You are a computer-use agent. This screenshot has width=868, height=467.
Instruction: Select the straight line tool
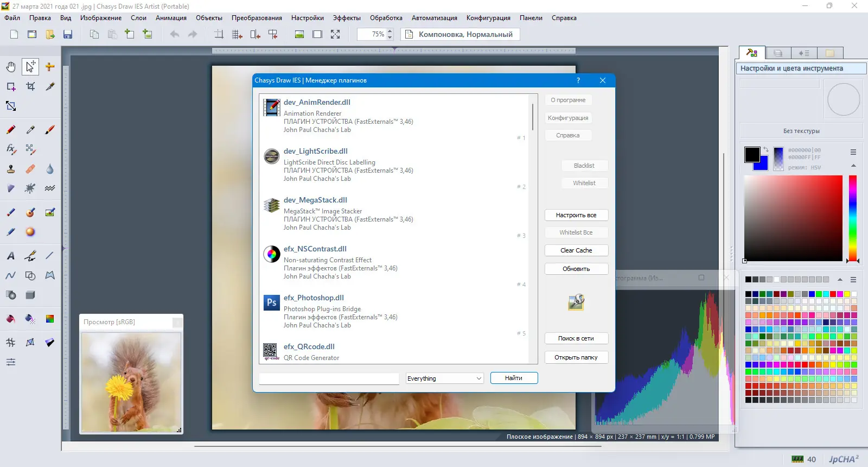click(x=50, y=256)
